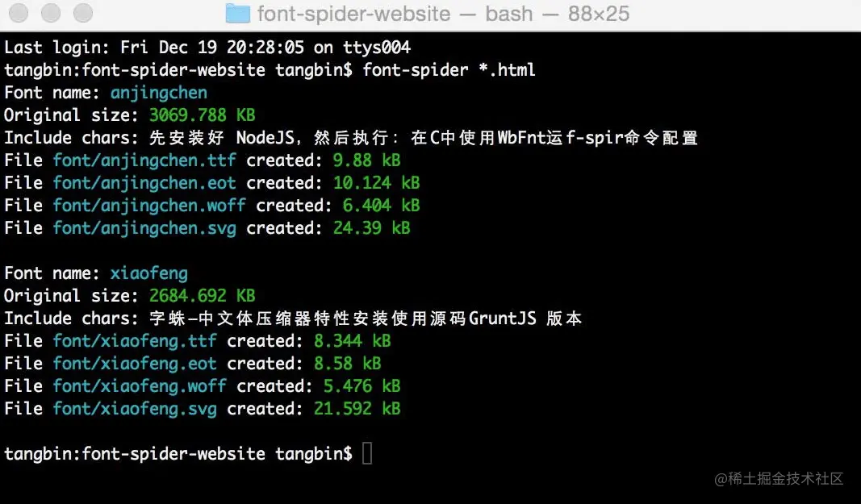Click the 3069.788 KB original size value
This screenshot has height=504, width=861.
202,115
